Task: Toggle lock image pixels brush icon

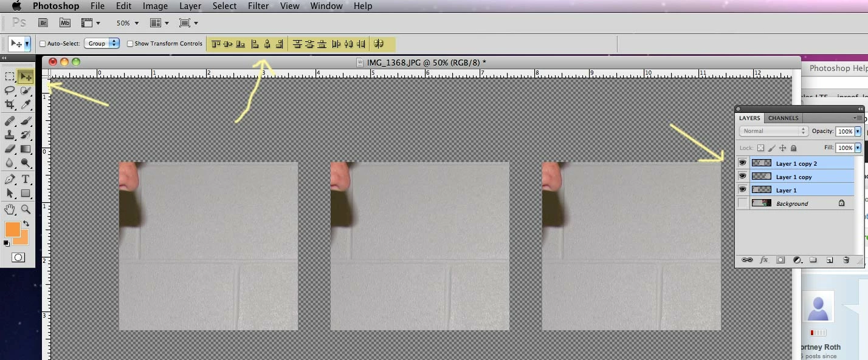Action: coord(771,148)
